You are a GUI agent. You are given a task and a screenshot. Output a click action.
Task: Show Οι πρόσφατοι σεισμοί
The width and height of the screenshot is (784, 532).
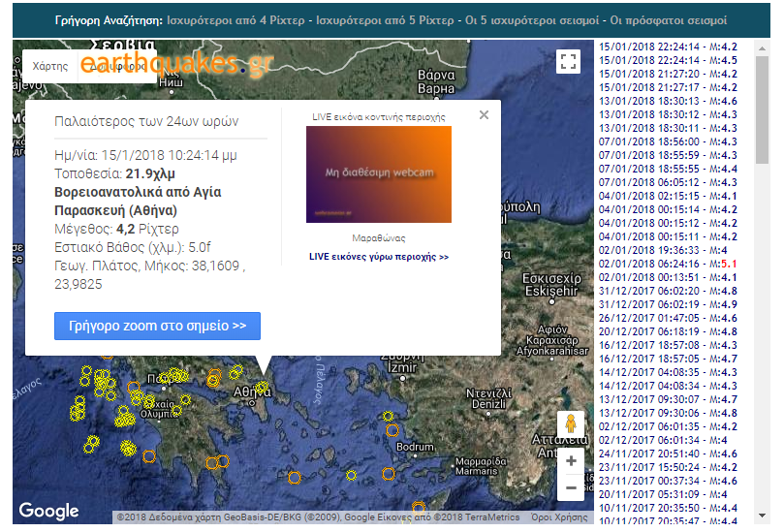tap(669, 20)
